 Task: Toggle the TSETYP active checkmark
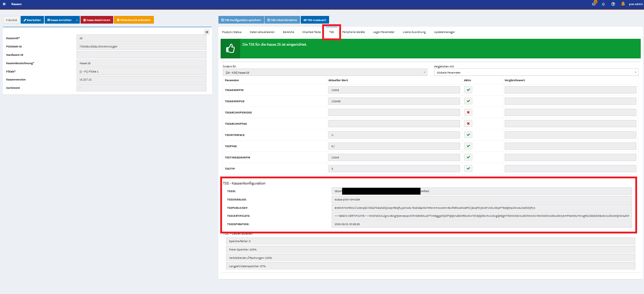click(468, 169)
